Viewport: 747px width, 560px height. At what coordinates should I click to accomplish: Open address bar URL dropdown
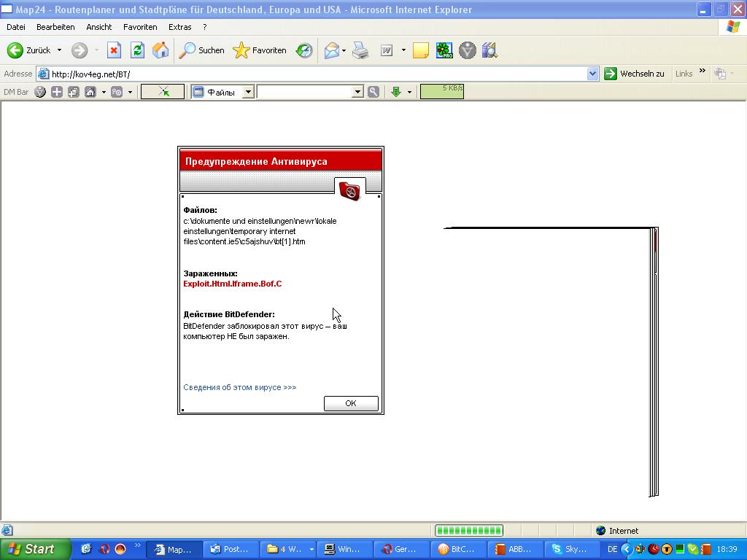pos(592,74)
